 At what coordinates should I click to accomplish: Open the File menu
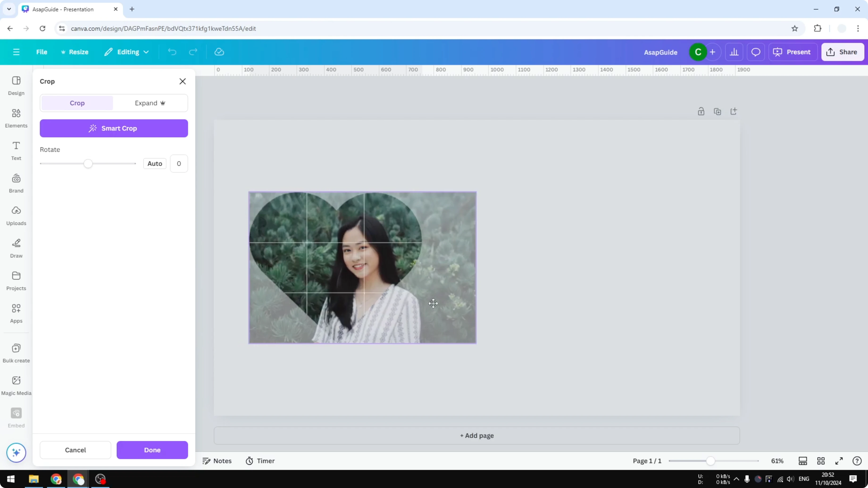[x=42, y=52]
